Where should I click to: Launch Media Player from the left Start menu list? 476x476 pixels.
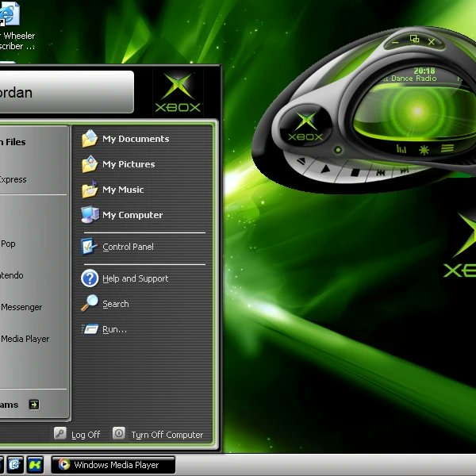click(25, 339)
